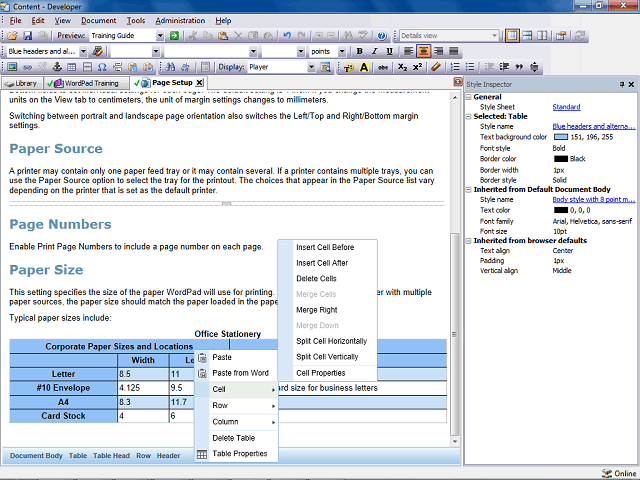Screen dimensions: 640x480
Task: Toggle align left button
Action: coord(408,51)
